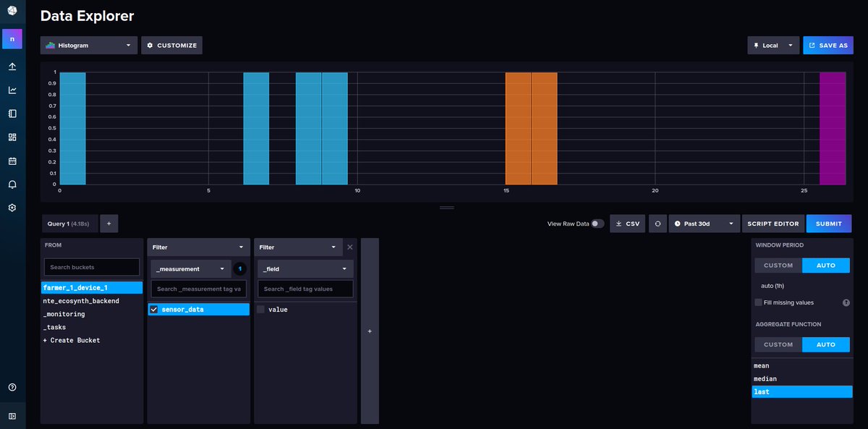The image size is (868, 429).
Task: Set Aggregate Function mode to Custom
Action: tap(778, 345)
